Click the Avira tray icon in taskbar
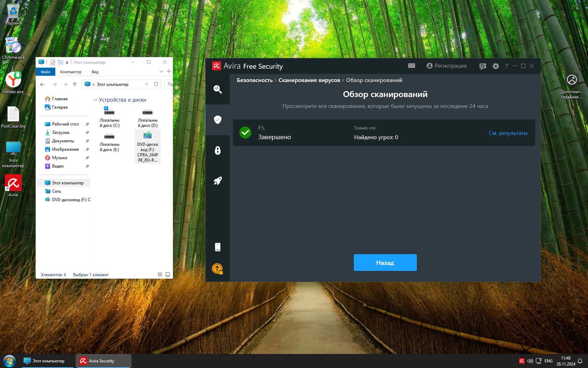 click(521, 361)
